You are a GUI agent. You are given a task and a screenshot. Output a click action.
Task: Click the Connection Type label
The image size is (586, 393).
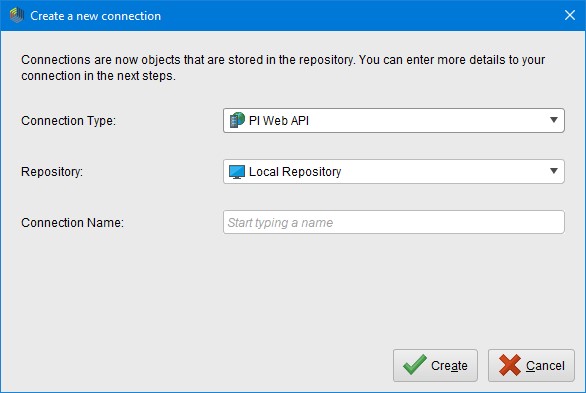pyautogui.click(x=68, y=121)
